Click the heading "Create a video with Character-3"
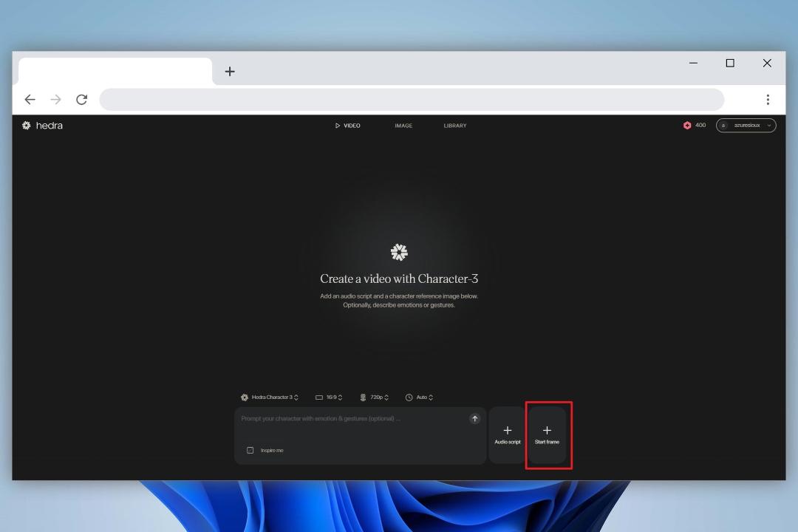The height and width of the screenshot is (532, 798). click(x=399, y=279)
